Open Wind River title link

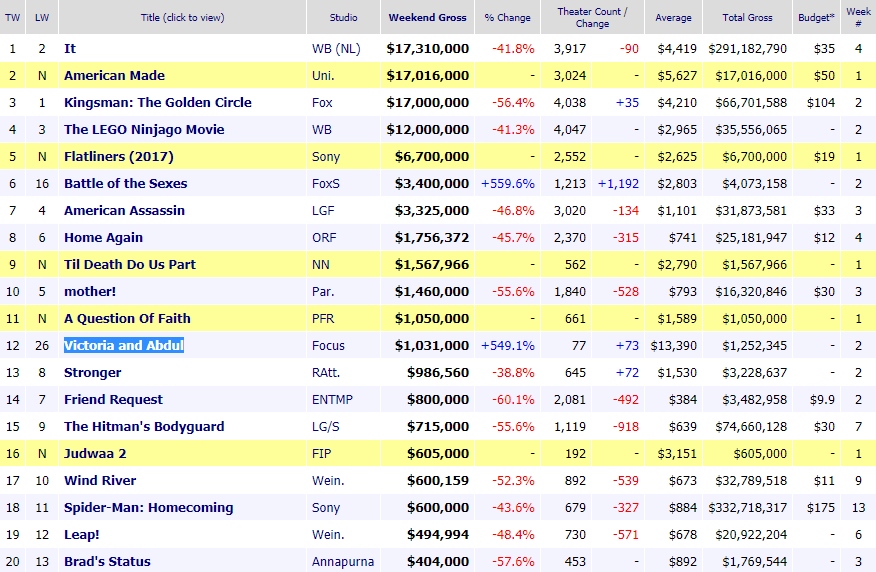[x=100, y=480]
